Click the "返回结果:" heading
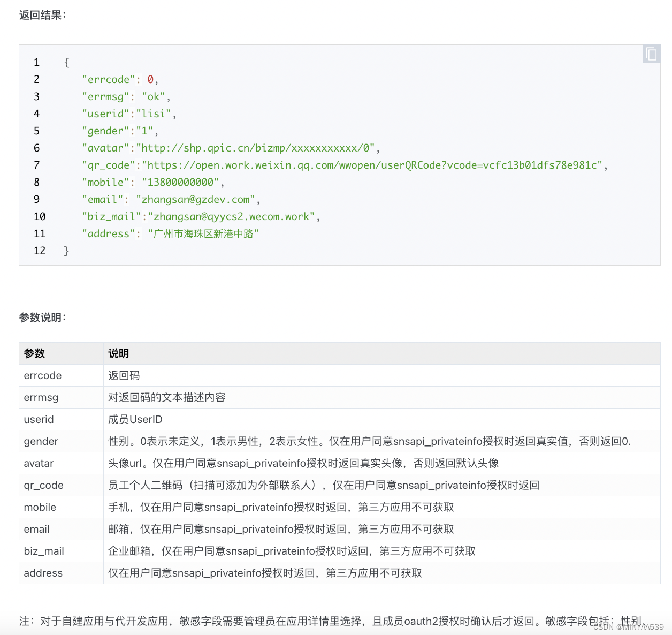The width and height of the screenshot is (672, 635). tap(43, 15)
